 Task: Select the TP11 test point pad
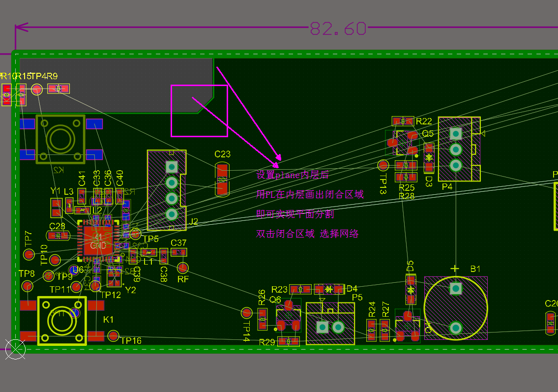tap(76, 286)
